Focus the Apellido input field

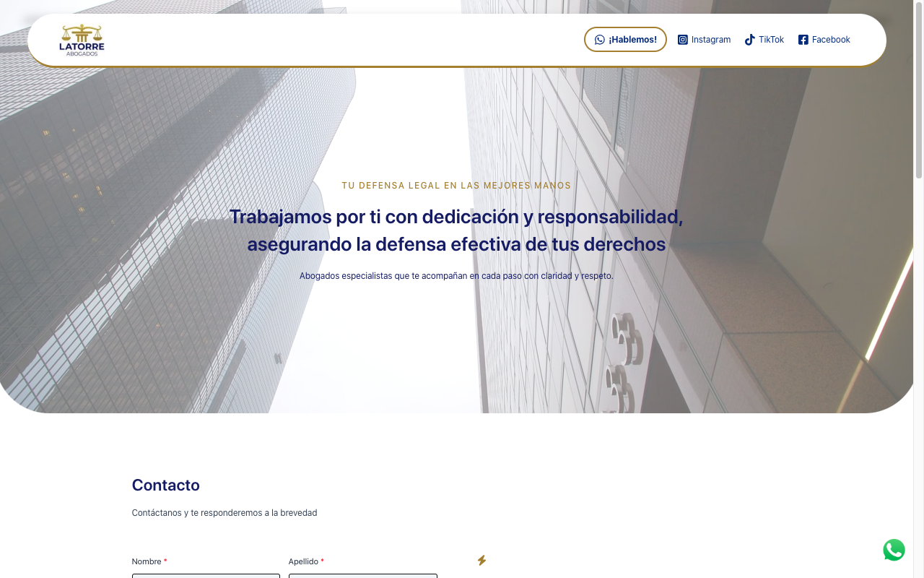(x=362, y=576)
